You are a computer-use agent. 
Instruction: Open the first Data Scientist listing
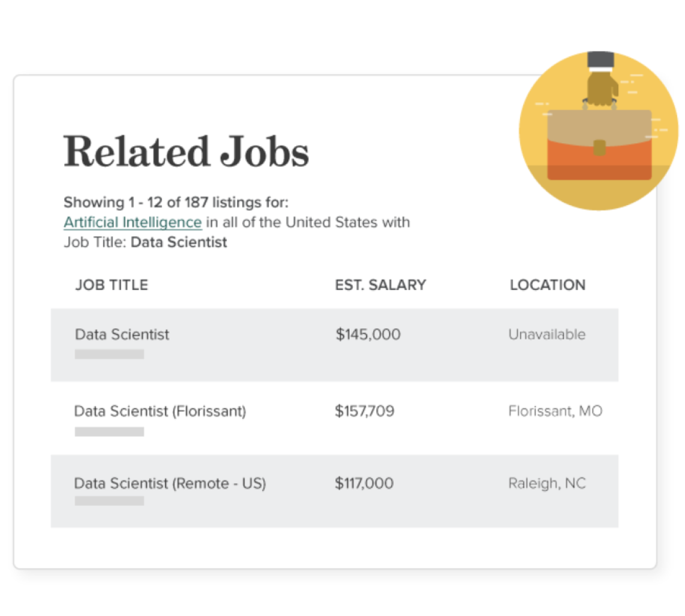point(122,334)
